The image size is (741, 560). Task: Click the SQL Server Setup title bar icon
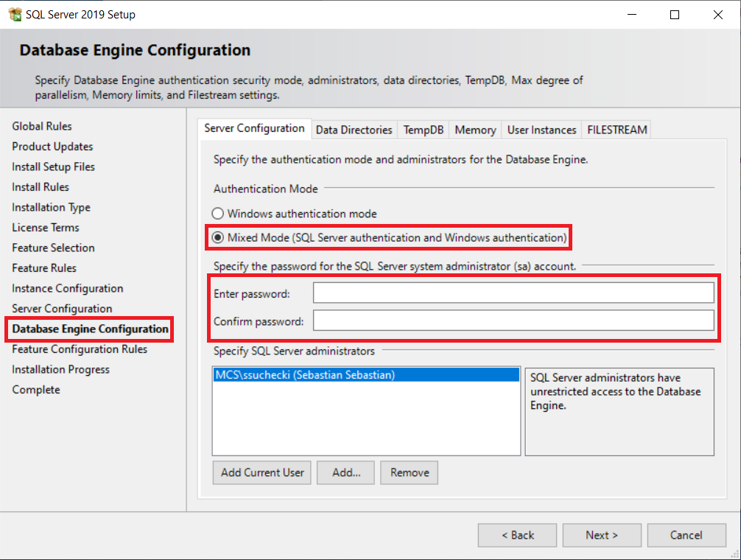(x=15, y=15)
